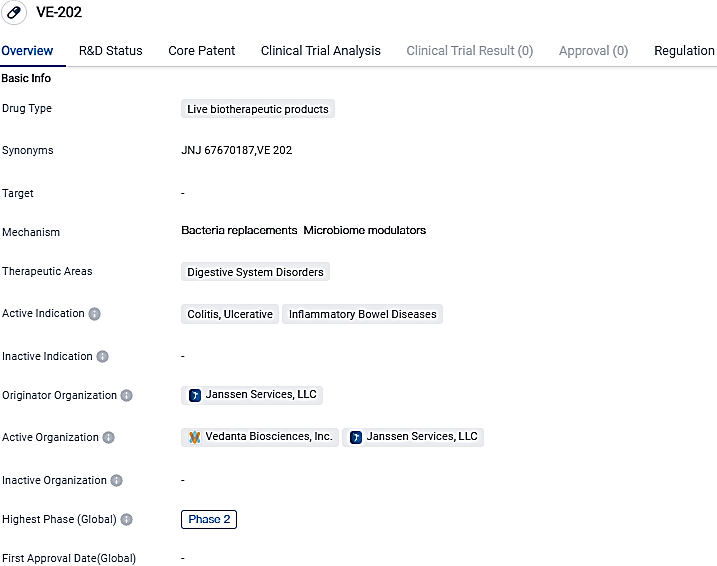Open Inflammatory Bowel Diseases indication tag

tap(362, 314)
